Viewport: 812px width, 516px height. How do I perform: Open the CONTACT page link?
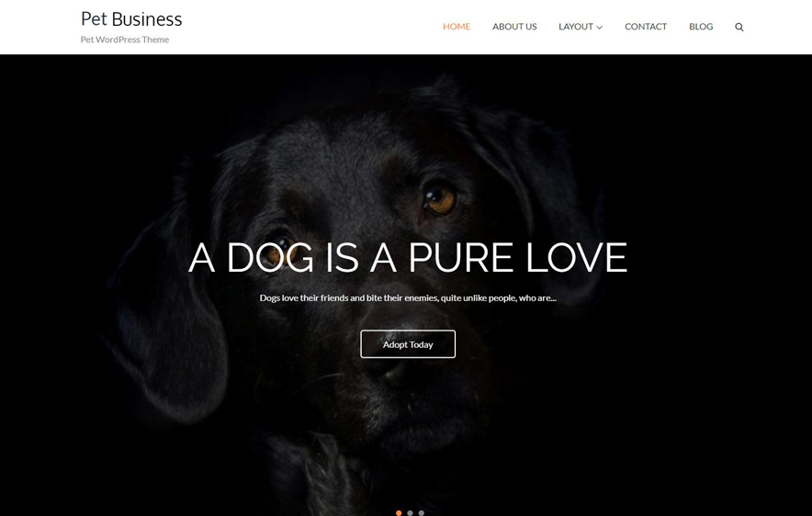click(x=645, y=27)
